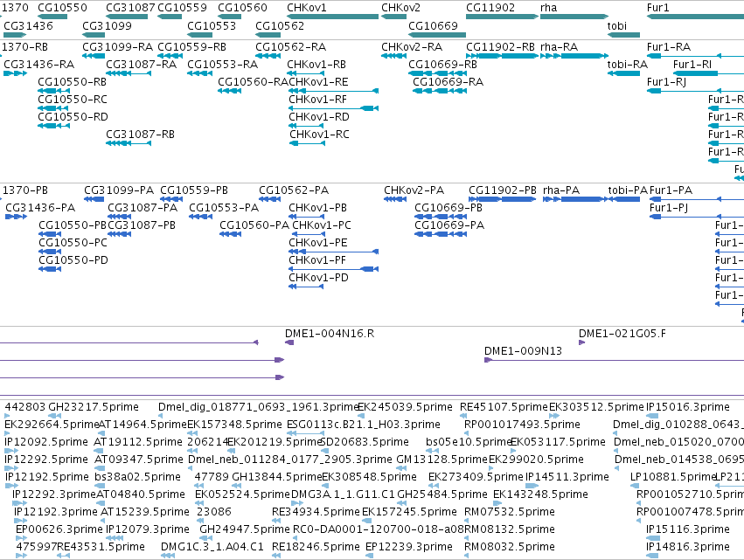Click EST RE45107.5prime

504,407
